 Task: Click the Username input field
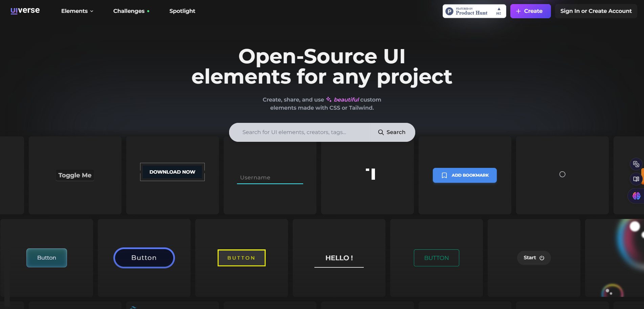(270, 177)
